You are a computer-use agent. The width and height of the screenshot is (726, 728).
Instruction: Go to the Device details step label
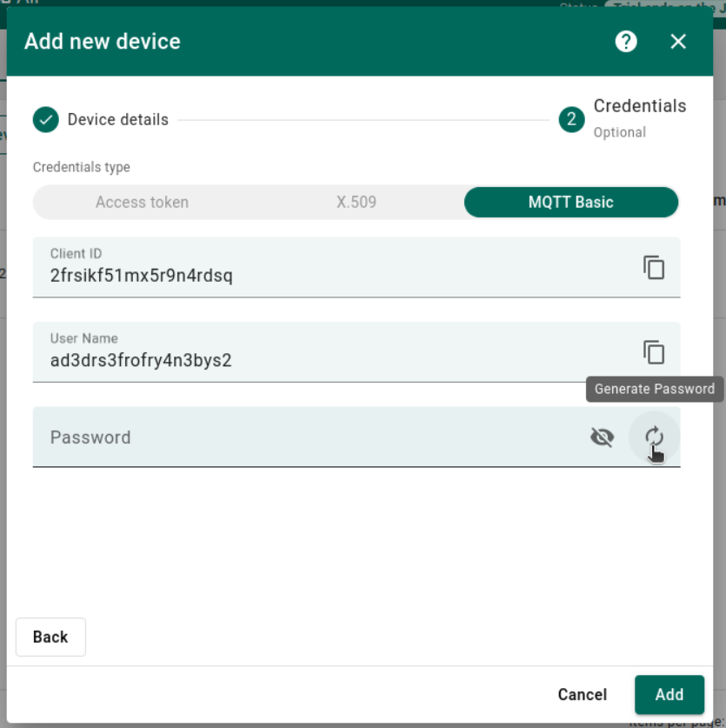pyautogui.click(x=118, y=120)
